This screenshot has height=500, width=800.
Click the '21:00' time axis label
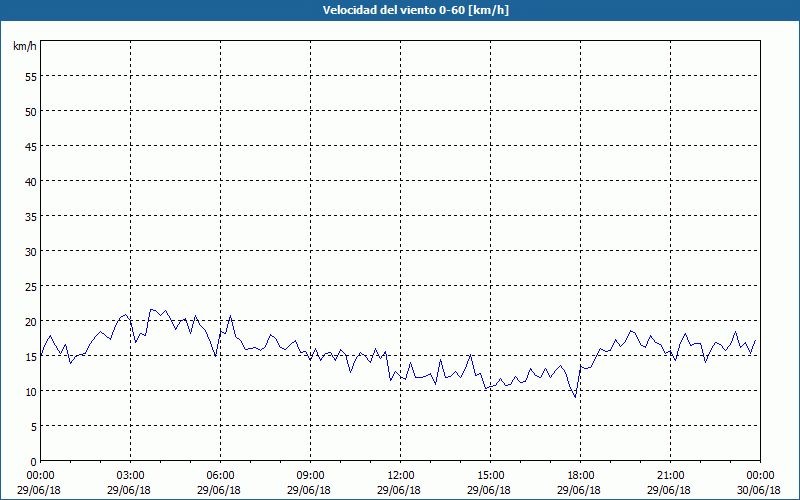[x=670, y=476]
